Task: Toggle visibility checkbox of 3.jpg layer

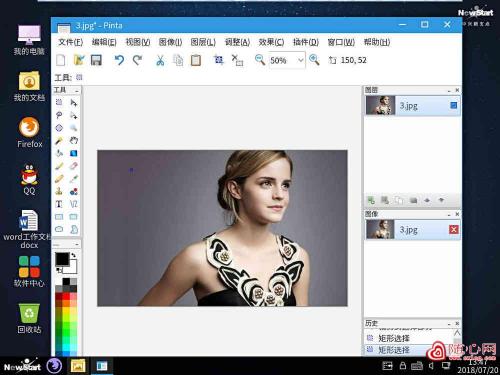Action: [453, 105]
